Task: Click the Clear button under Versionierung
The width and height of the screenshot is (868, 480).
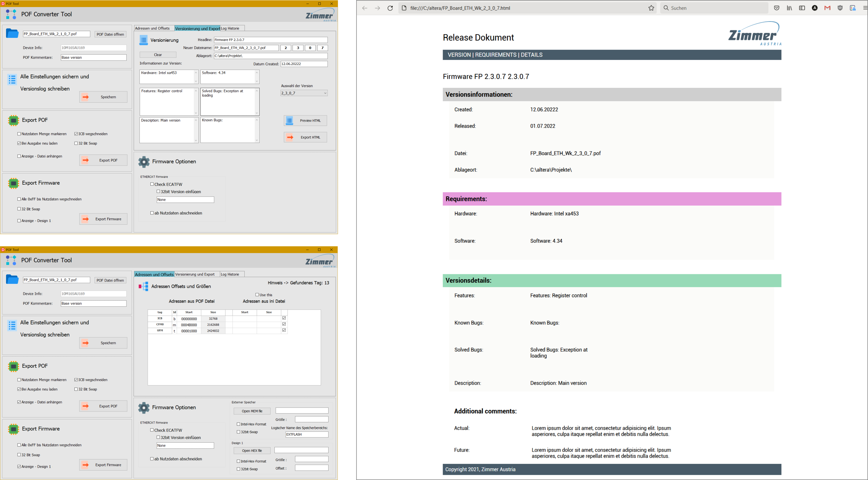Action: coord(158,55)
